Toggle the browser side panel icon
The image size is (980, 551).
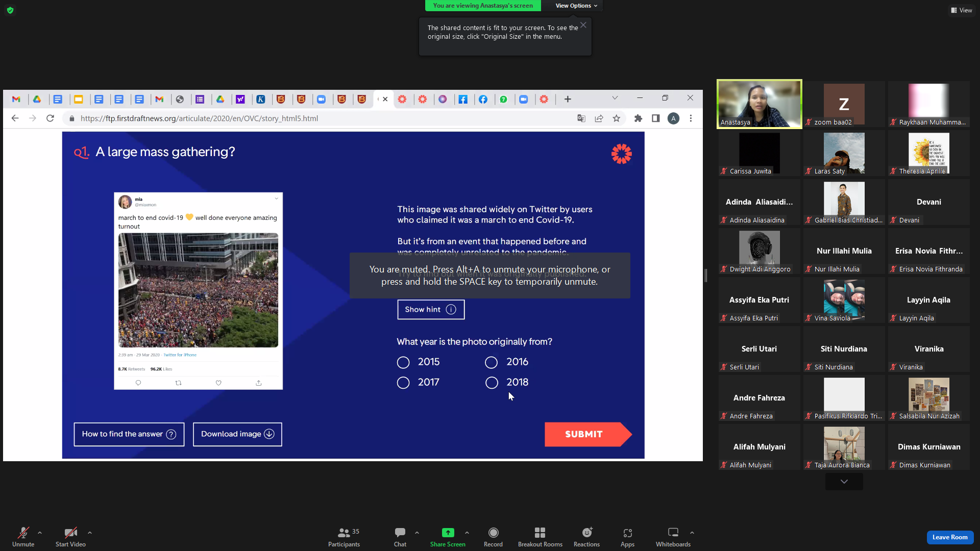point(656,118)
